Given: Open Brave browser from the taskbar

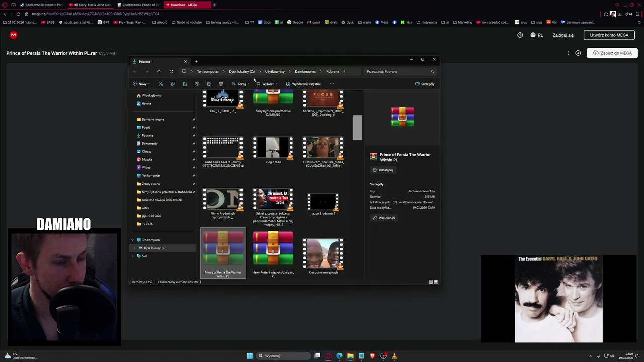Looking at the screenshot, I should (x=372, y=356).
